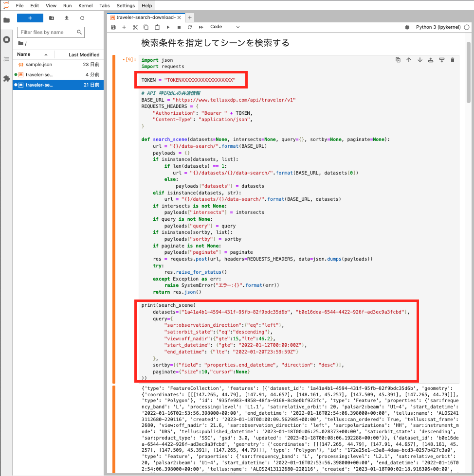The width and height of the screenshot is (474, 476).
Task: Create a new folder icon
Action: tap(52, 18)
